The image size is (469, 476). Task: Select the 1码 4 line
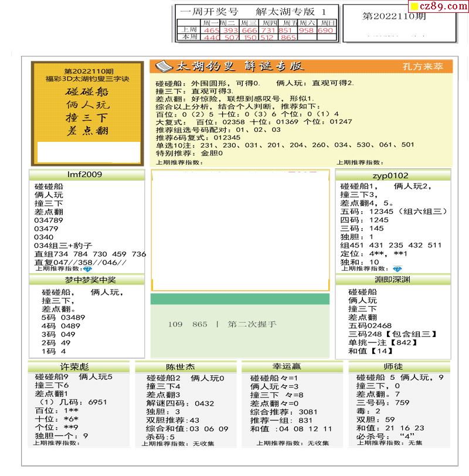tap(53, 351)
